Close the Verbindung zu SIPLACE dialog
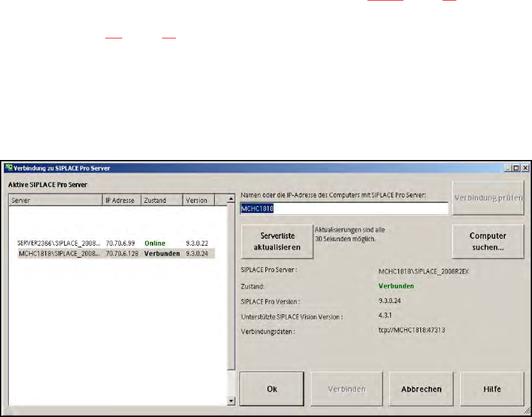532x417 pixels. coord(525,168)
